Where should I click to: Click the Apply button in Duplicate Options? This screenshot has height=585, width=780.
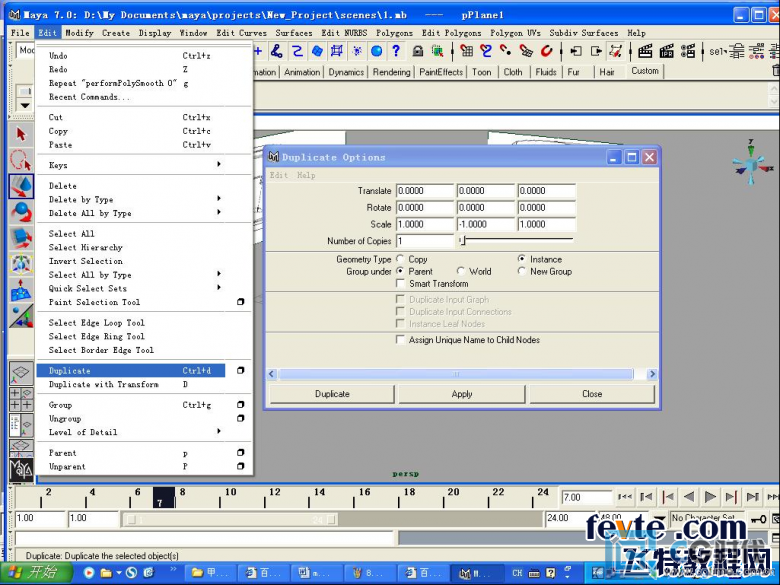pos(462,394)
